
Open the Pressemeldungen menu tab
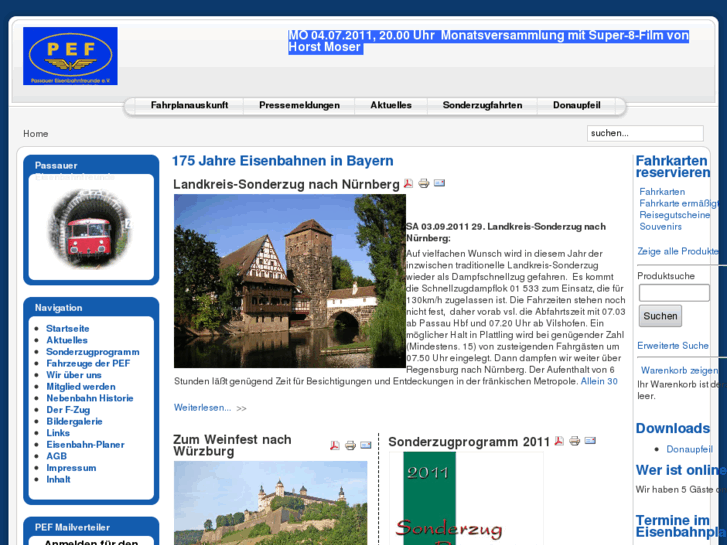click(299, 105)
